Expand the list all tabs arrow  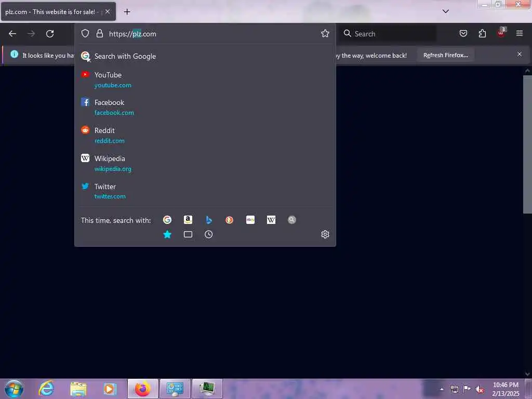[445, 11]
